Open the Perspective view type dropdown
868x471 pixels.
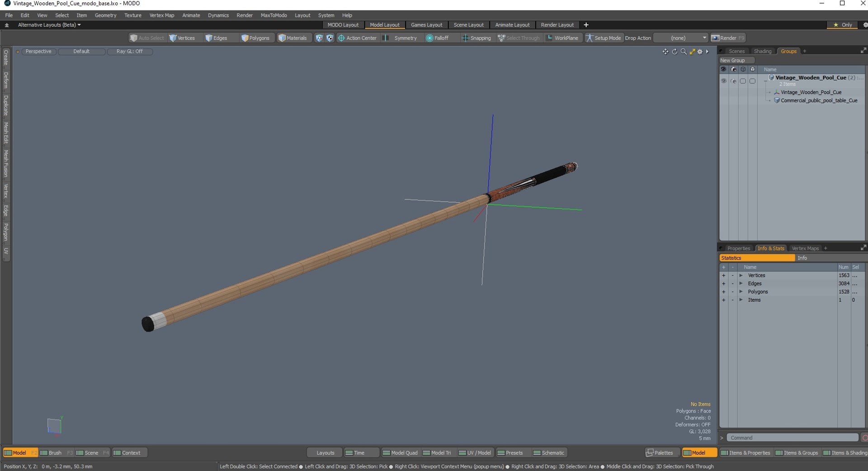(38, 51)
